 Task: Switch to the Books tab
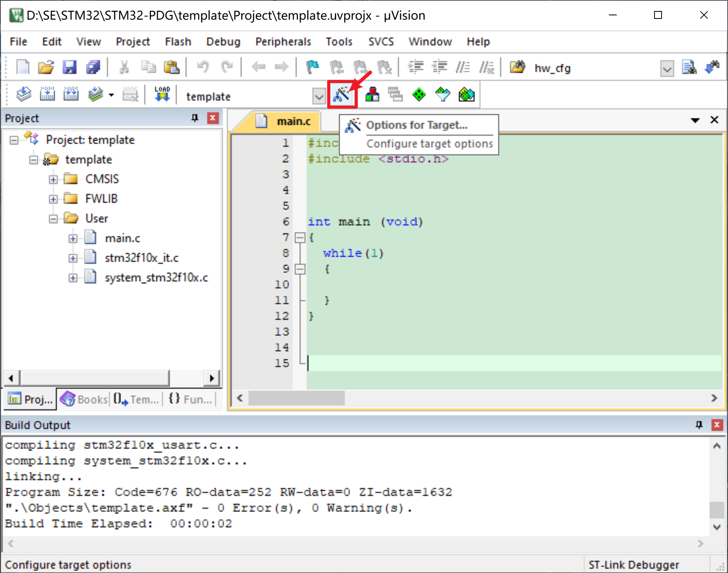click(84, 399)
